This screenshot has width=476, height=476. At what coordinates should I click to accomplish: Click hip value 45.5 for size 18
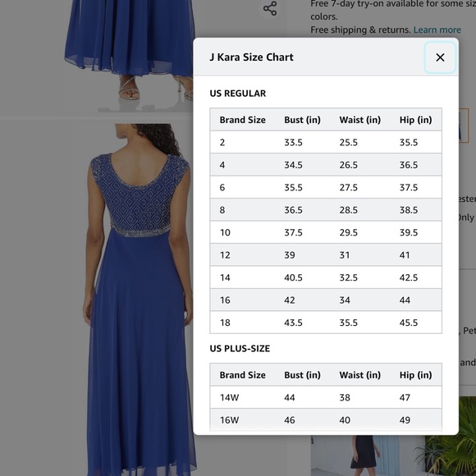409,323
